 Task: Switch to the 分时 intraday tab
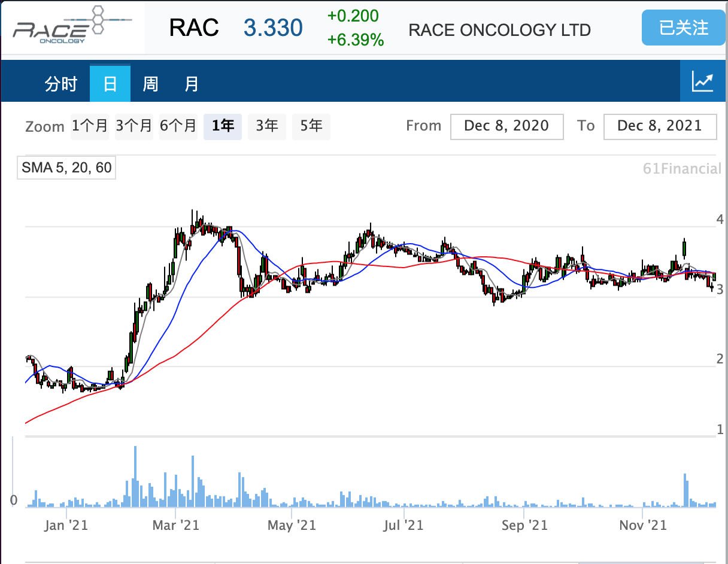pos(61,84)
